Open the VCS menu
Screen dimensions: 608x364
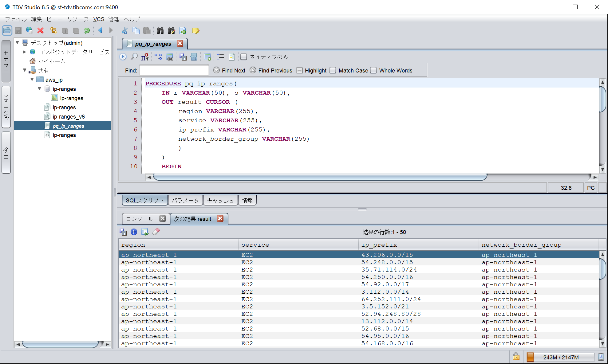[99, 19]
